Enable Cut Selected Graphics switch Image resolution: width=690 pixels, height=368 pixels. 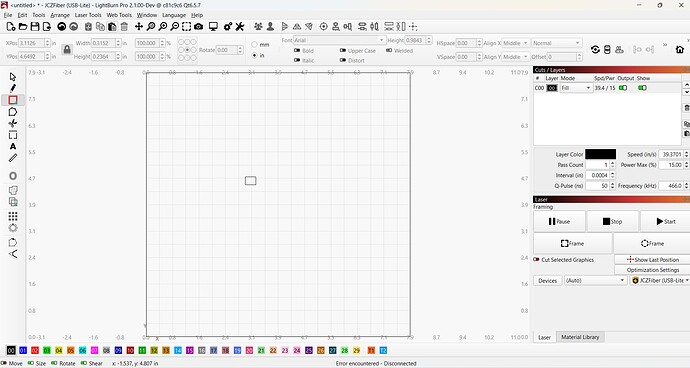click(536, 260)
